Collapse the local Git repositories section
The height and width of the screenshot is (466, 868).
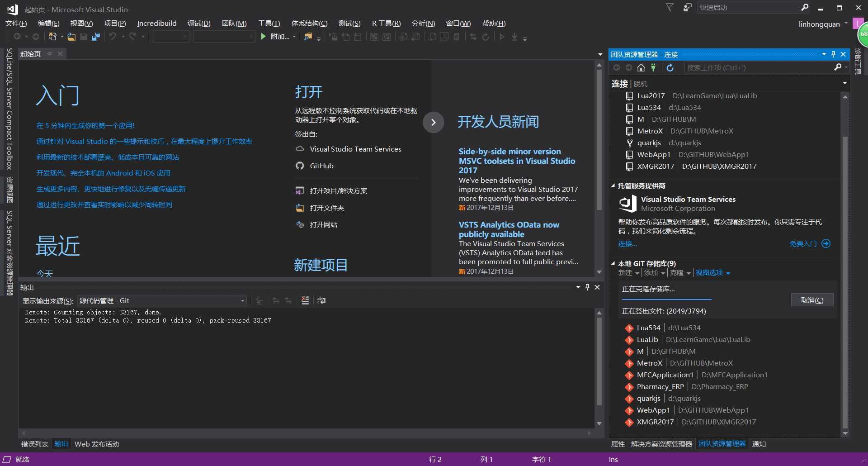point(613,263)
